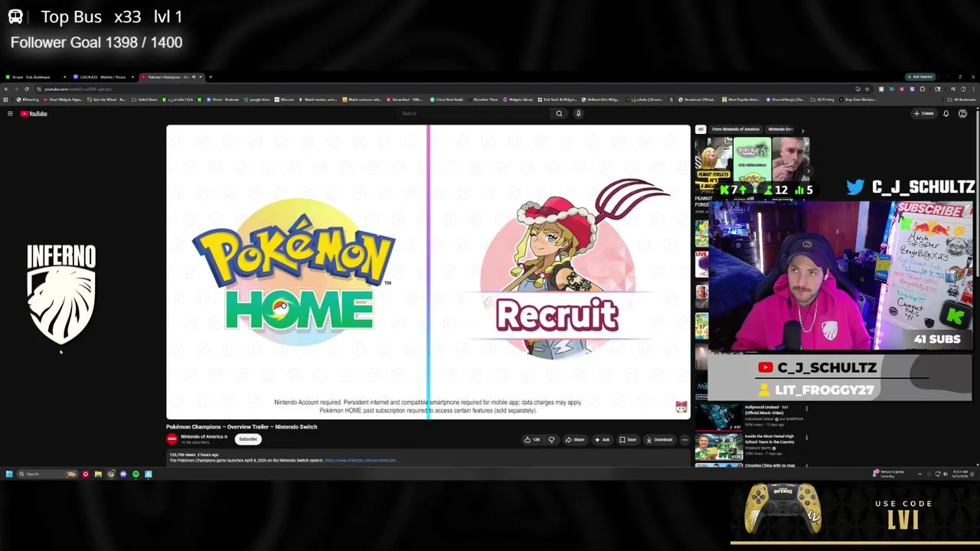Switch to the Stream - Kick Dashboard tab
This screenshot has height=551, width=980.
point(34,77)
